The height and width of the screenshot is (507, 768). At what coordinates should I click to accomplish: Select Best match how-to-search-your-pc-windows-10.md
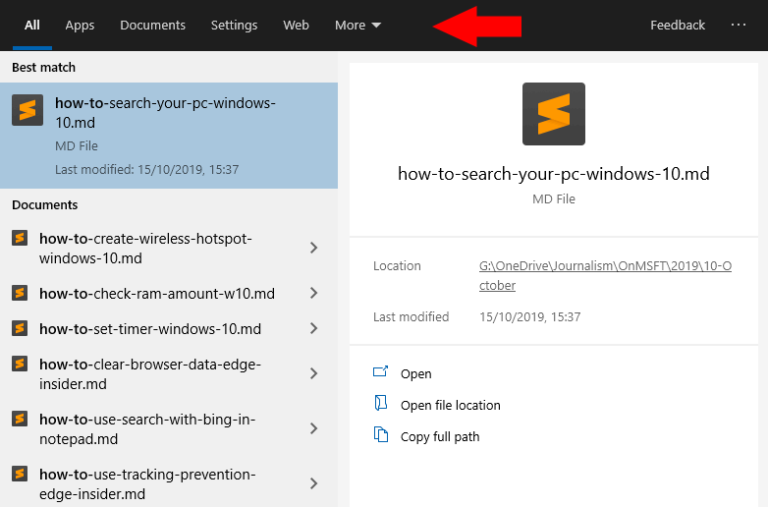coord(165,112)
